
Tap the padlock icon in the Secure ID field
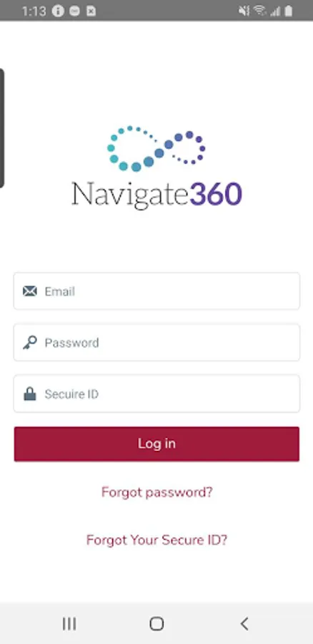click(29, 394)
